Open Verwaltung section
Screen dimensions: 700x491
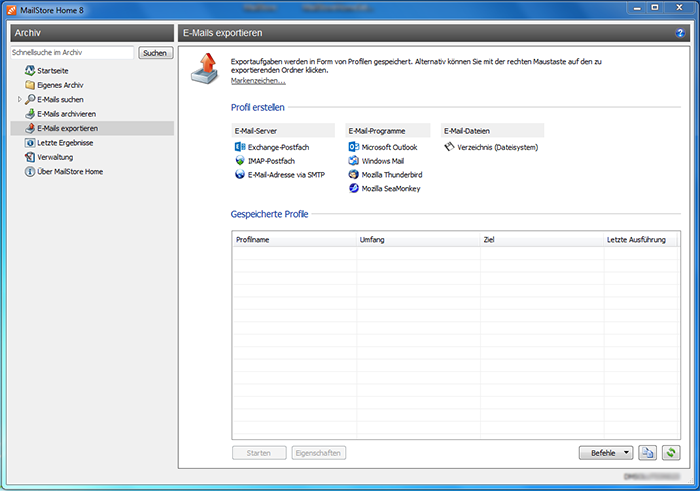click(x=55, y=157)
